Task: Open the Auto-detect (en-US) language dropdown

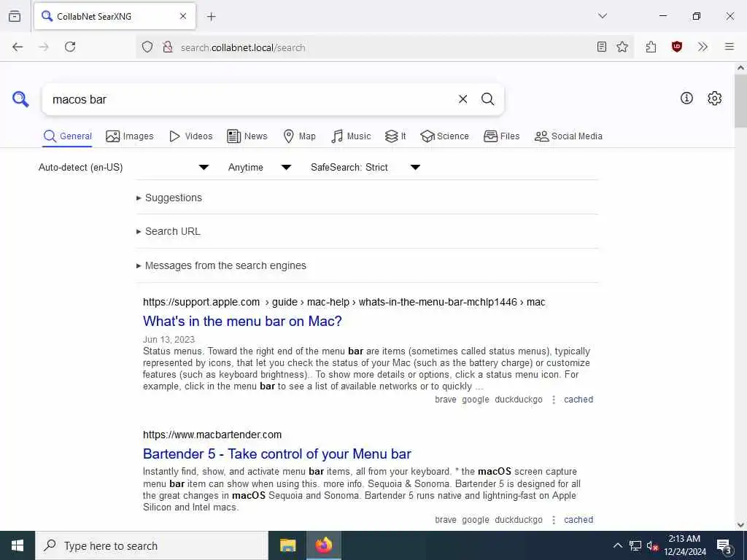Action: tap(124, 167)
